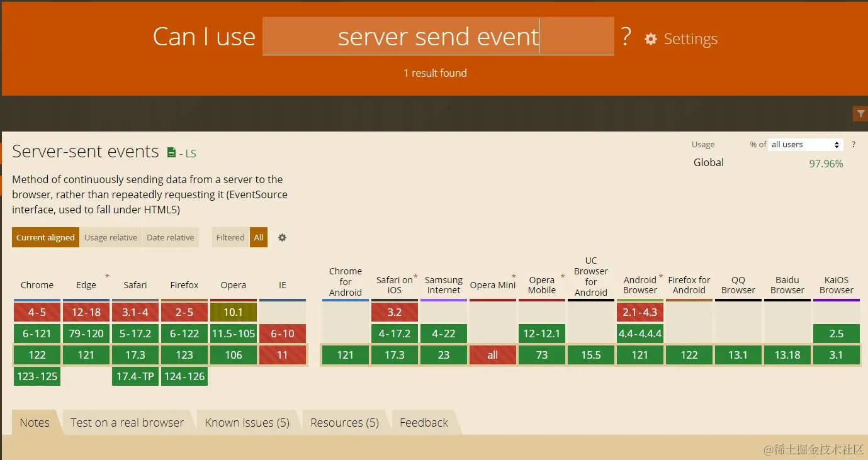Click the IE column header
868x460 pixels.
pyautogui.click(x=283, y=285)
